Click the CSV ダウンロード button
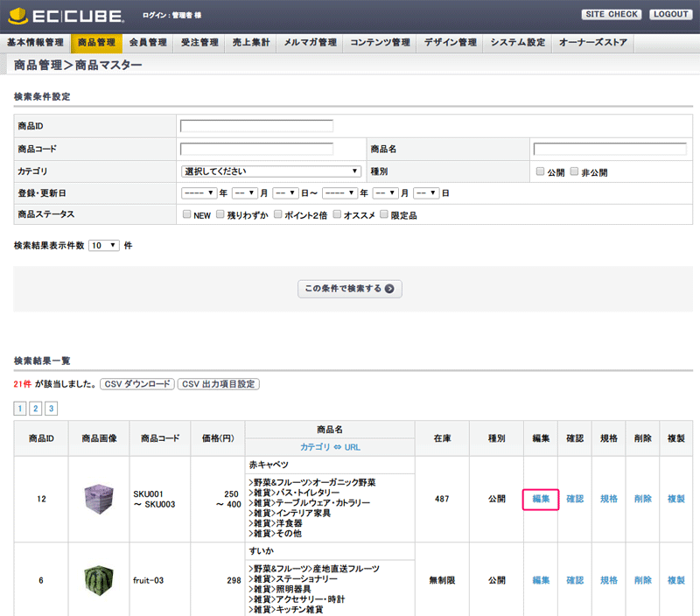700x616 pixels. click(136, 384)
